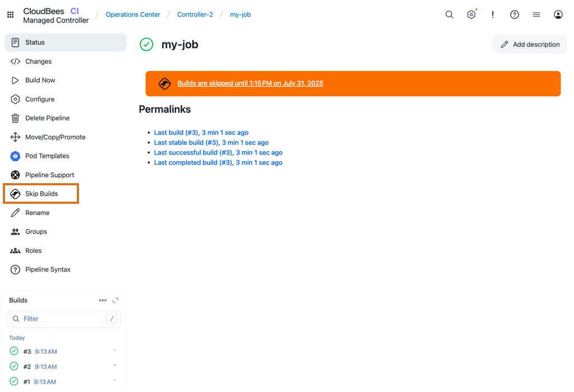Click the builds Filter input field
574x392 pixels.
64,319
